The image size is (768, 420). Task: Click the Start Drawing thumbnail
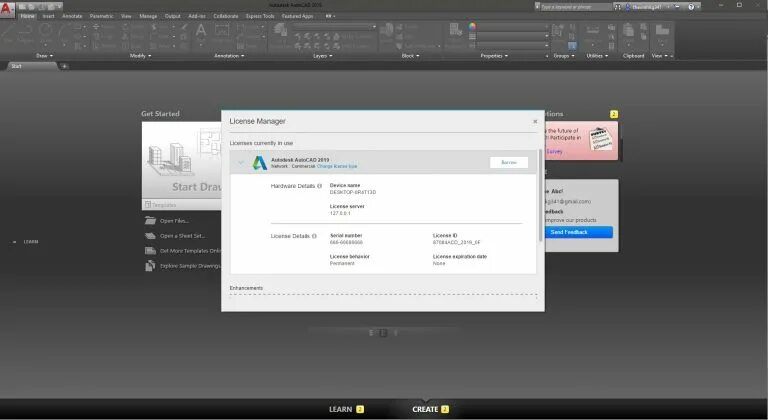pyautogui.click(x=182, y=161)
